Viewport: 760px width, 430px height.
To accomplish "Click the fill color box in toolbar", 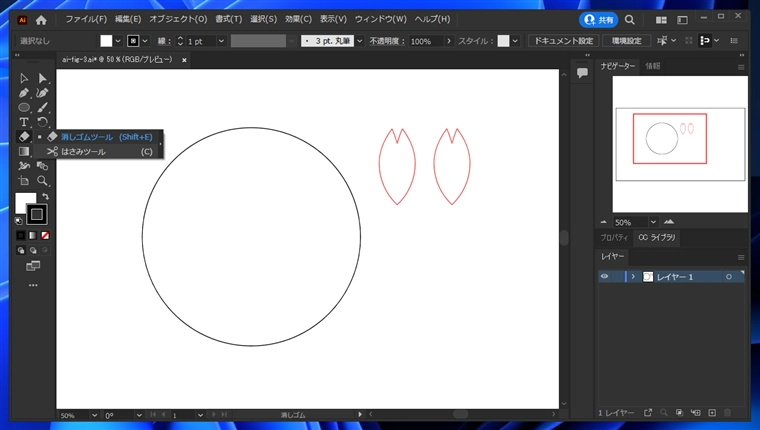I will (22, 200).
